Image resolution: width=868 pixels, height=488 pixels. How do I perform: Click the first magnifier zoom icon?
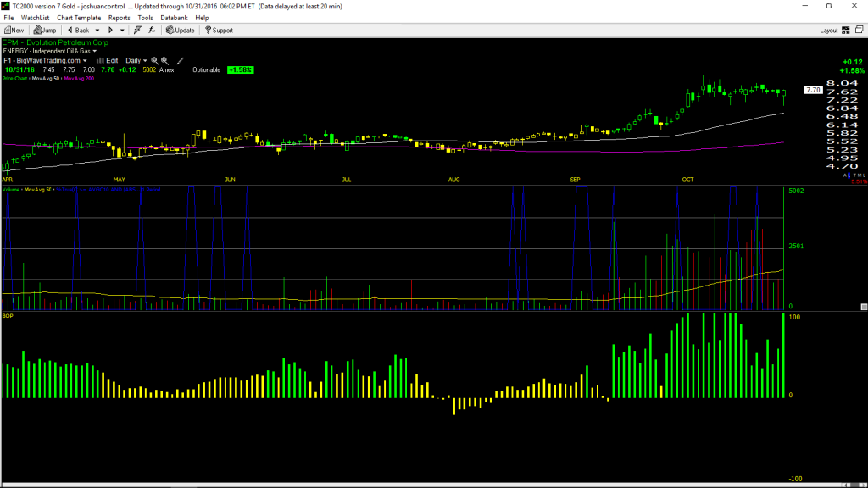155,61
